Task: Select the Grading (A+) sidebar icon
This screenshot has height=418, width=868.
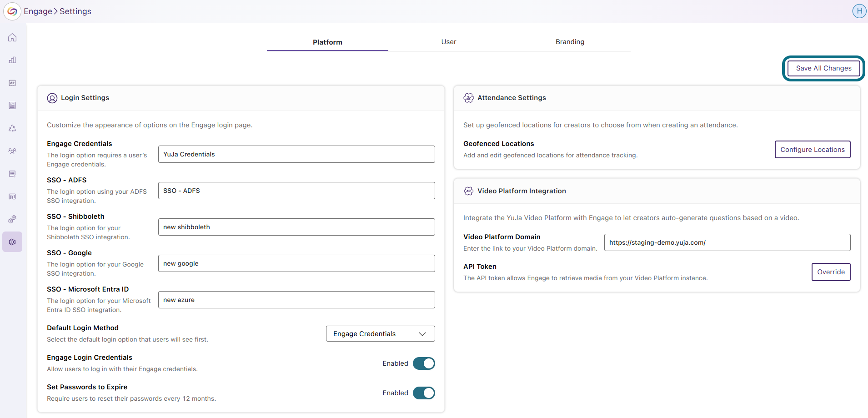Action: (x=12, y=83)
